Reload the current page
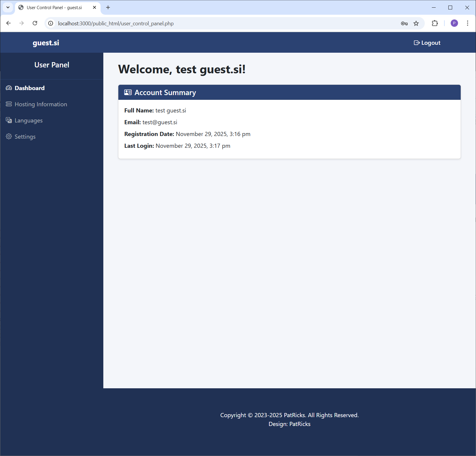This screenshot has height=456, width=476. pos(35,23)
